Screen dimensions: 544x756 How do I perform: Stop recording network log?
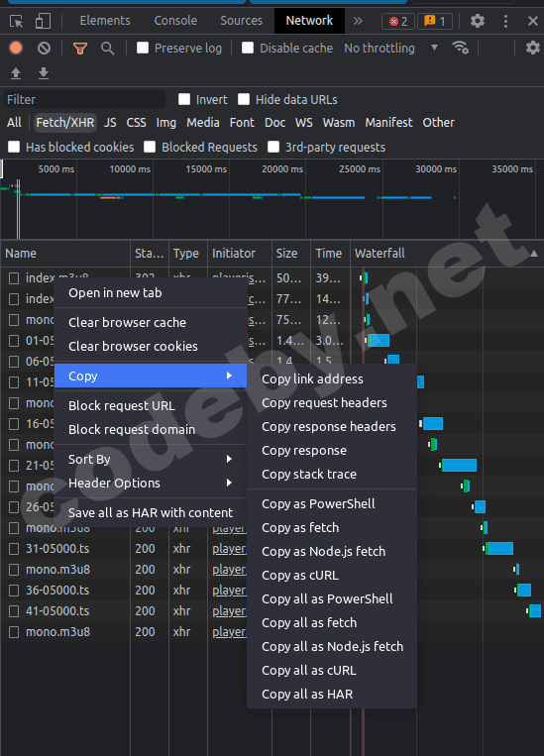click(x=16, y=48)
